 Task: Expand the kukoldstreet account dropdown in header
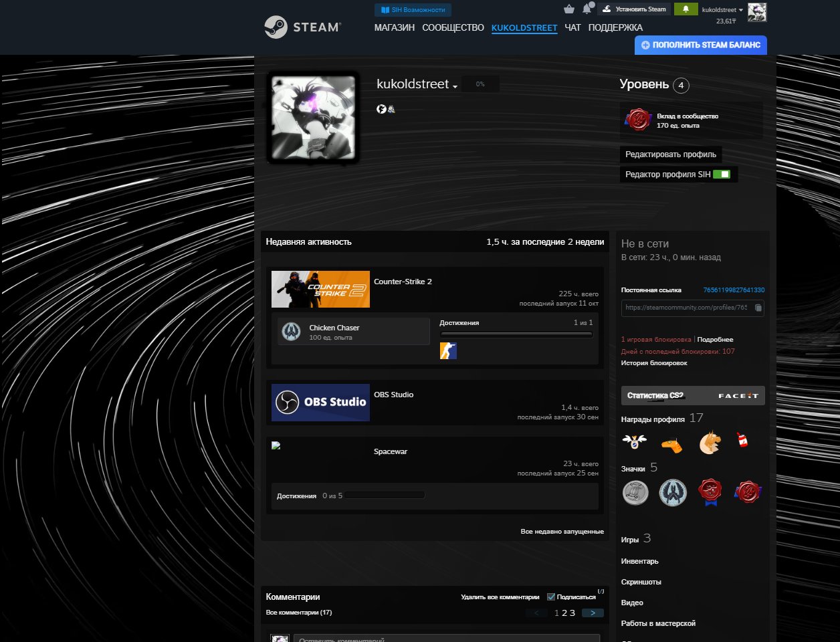point(722,10)
